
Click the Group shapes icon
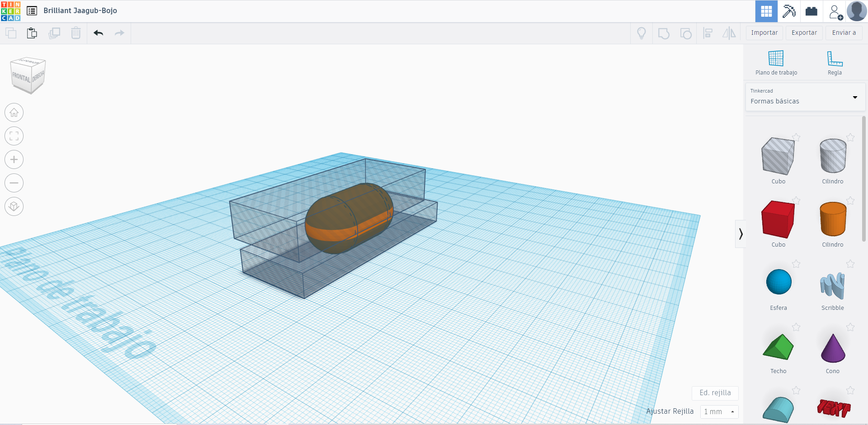click(x=664, y=33)
